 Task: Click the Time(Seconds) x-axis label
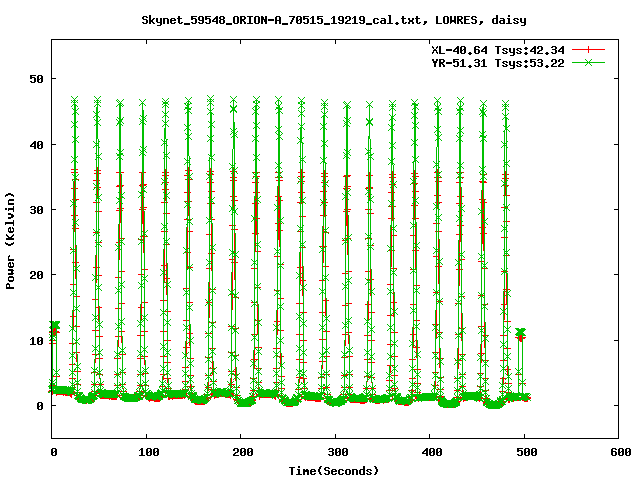coord(334,471)
